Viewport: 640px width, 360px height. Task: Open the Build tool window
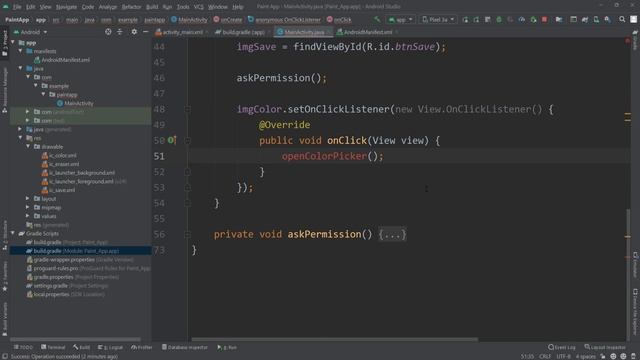point(82,347)
